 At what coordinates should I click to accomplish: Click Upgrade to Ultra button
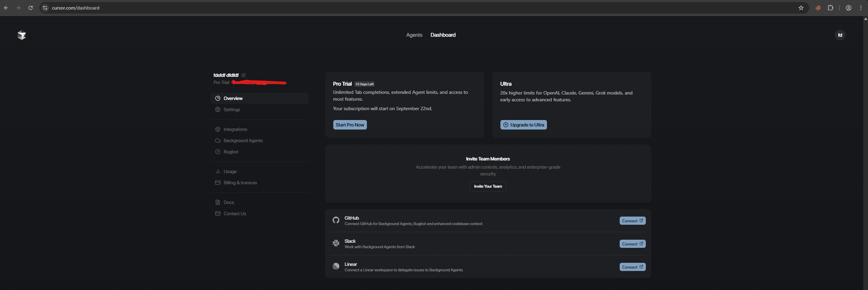[x=523, y=125]
